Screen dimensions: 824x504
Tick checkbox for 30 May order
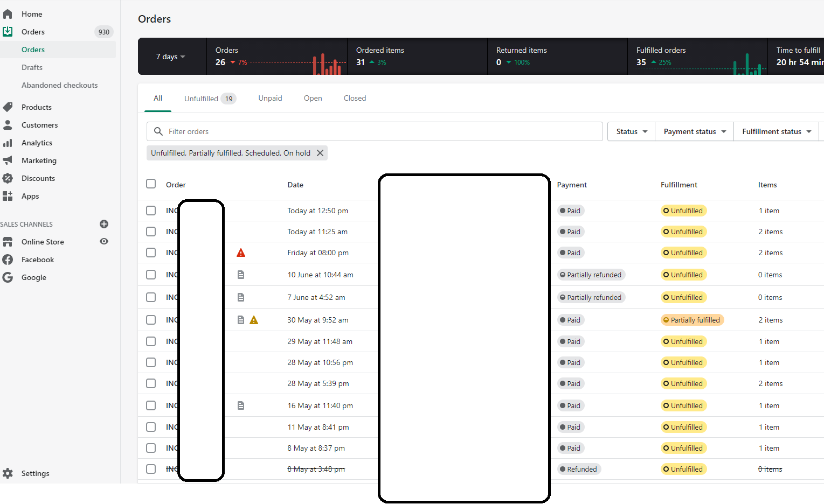click(x=151, y=320)
